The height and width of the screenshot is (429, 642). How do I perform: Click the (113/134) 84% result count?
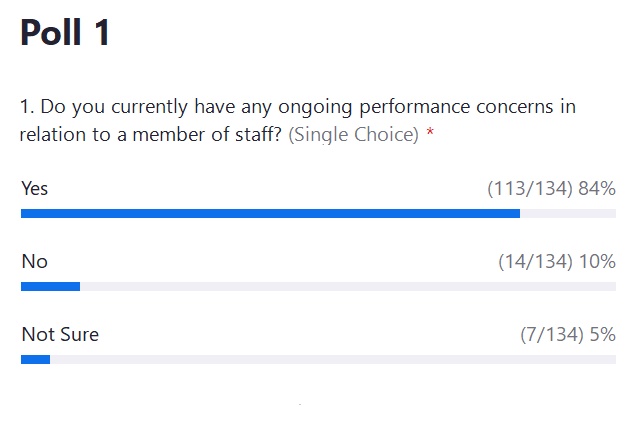(x=552, y=189)
